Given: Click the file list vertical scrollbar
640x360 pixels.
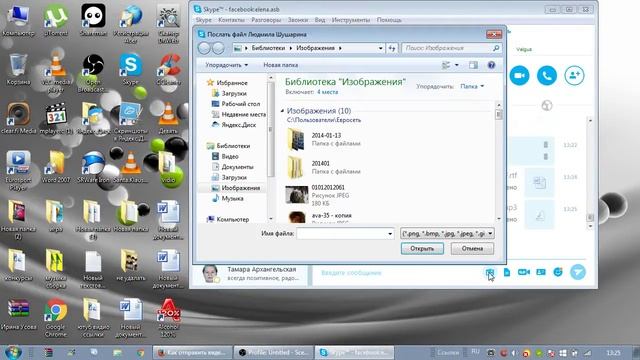Looking at the screenshot, I should click(x=499, y=162).
